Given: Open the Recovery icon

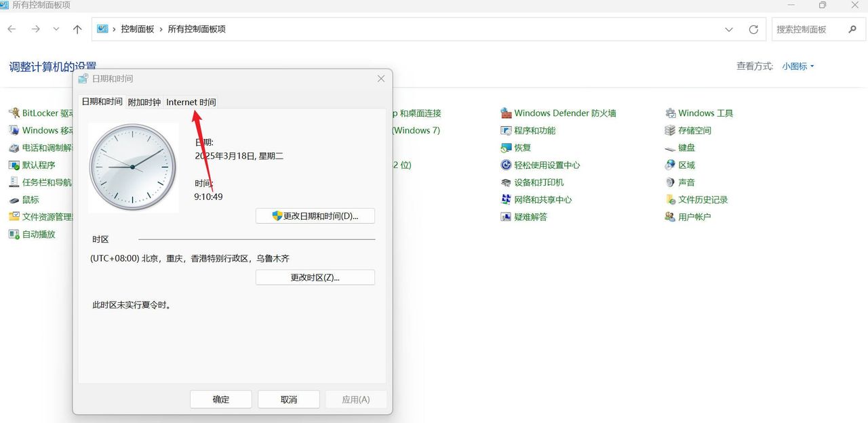Looking at the screenshot, I should tap(506, 148).
